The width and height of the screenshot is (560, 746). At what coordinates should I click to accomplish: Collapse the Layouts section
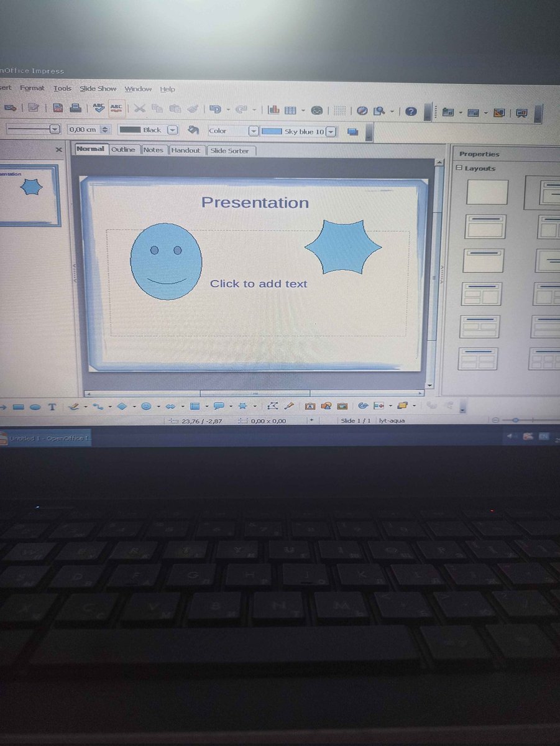click(x=459, y=168)
